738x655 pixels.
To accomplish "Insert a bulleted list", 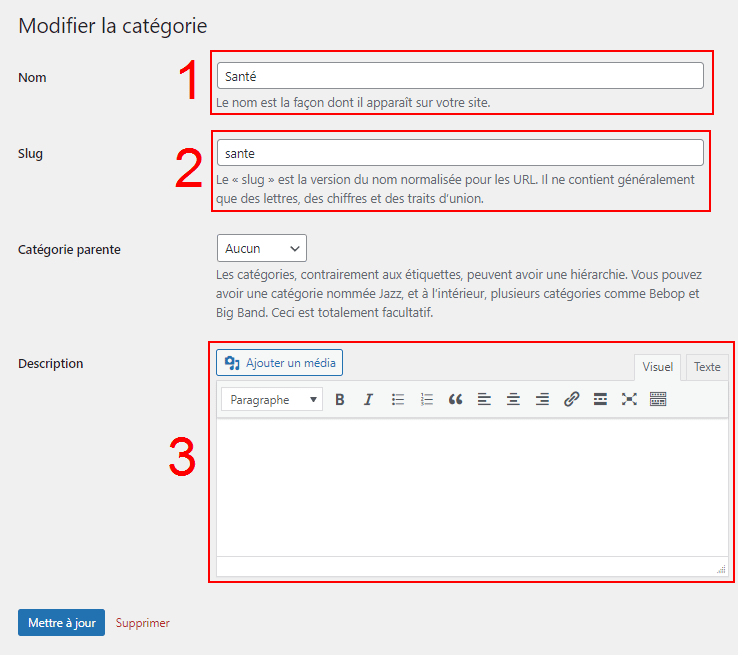I will point(398,399).
